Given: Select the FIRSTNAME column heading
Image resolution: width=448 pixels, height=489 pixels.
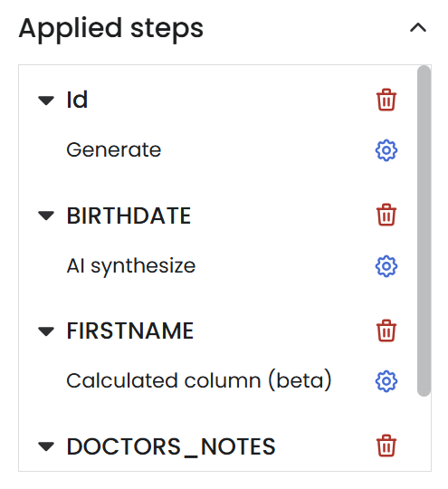Looking at the screenshot, I should pyautogui.click(x=130, y=331).
